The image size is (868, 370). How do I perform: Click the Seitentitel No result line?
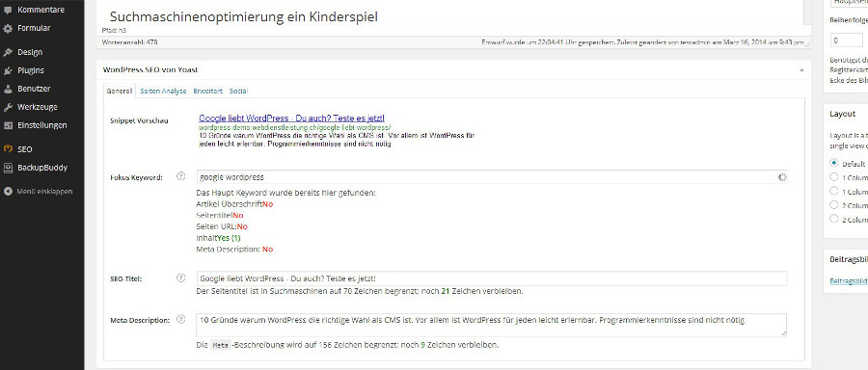coord(220,216)
